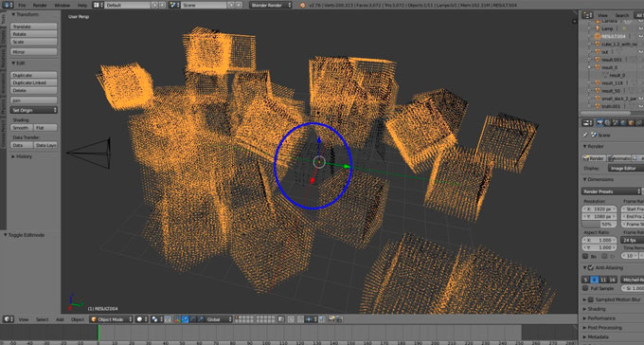This screenshot has width=644, height=345.
Task: Open the Display Image Editor dropdown
Action: coord(625,169)
